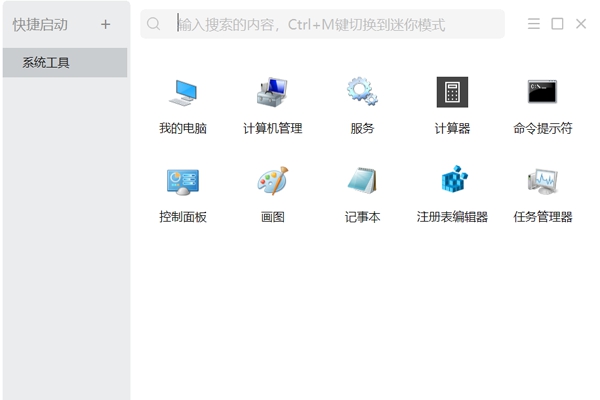The height and width of the screenshot is (400, 600).
Task: Launch Registry Editor (注册表编辑器) icon
Action: [452, 181]
